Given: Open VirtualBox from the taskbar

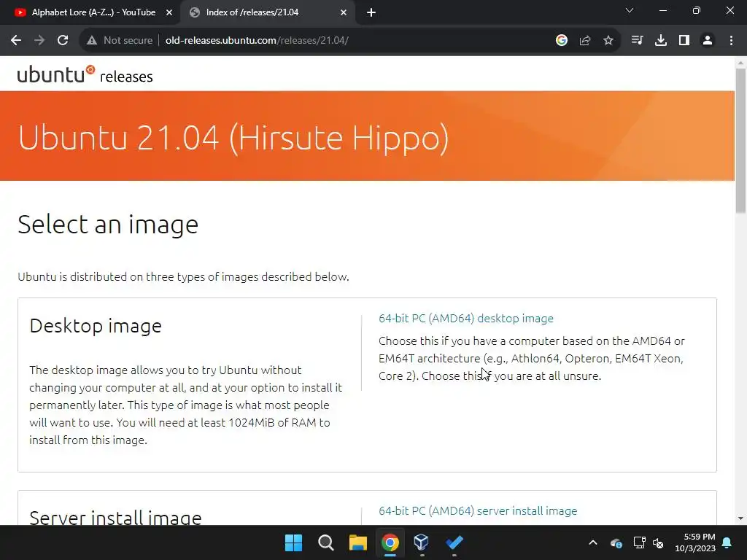Looking at the screenshot, I should (422, 542).
